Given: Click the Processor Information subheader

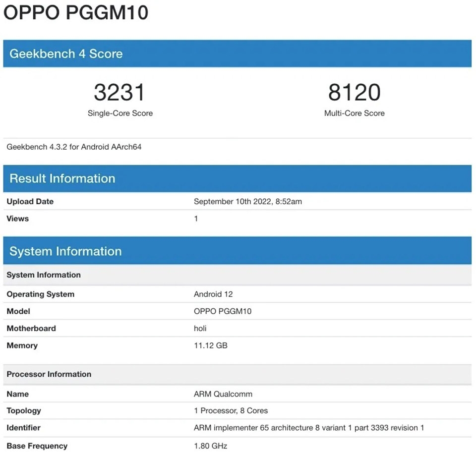Looking at the screenshot, I should [49, 374].
